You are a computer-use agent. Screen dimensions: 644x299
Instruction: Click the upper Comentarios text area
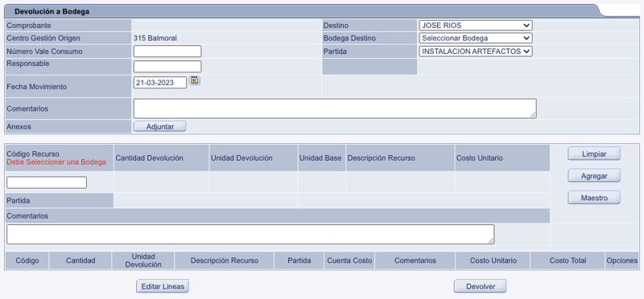click(335, 109)
